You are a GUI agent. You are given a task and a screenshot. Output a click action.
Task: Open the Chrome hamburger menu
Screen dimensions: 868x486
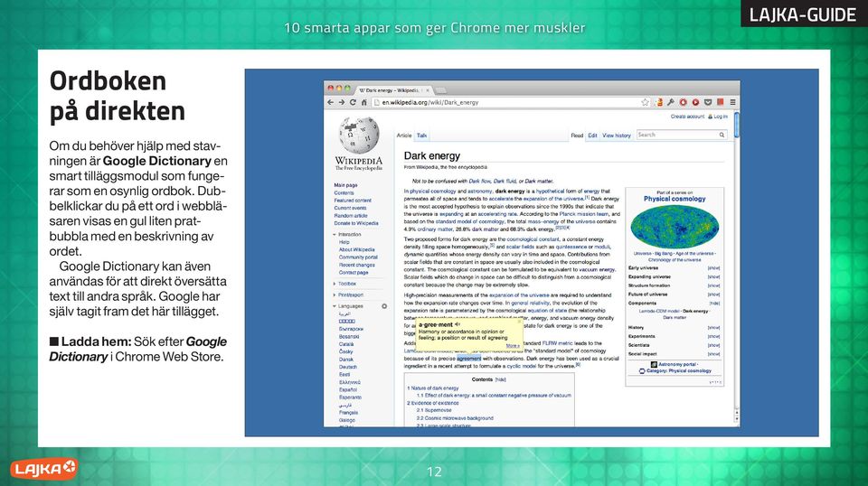732,102
